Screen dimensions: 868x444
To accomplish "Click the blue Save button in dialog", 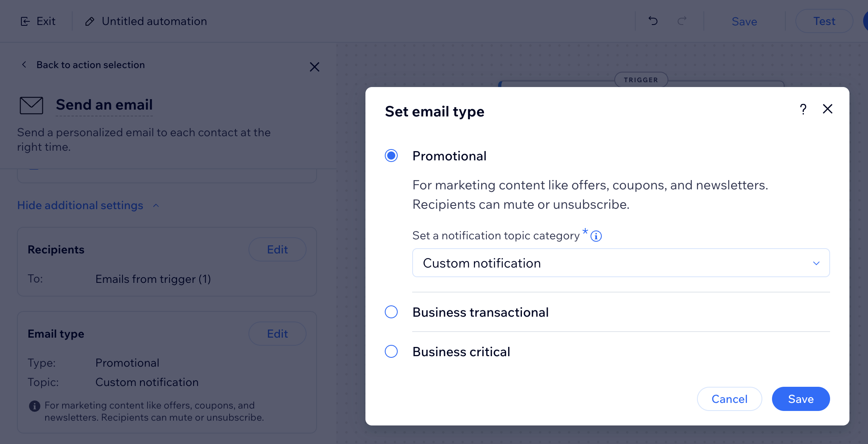I will tap(801, 399).
